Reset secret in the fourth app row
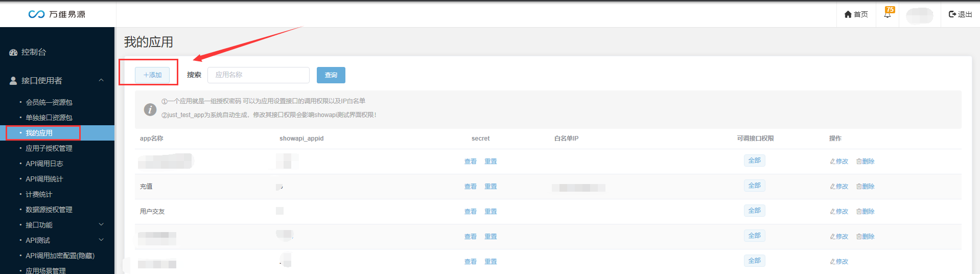The height and width of the screenshot is (274, 980). [491, 237]
